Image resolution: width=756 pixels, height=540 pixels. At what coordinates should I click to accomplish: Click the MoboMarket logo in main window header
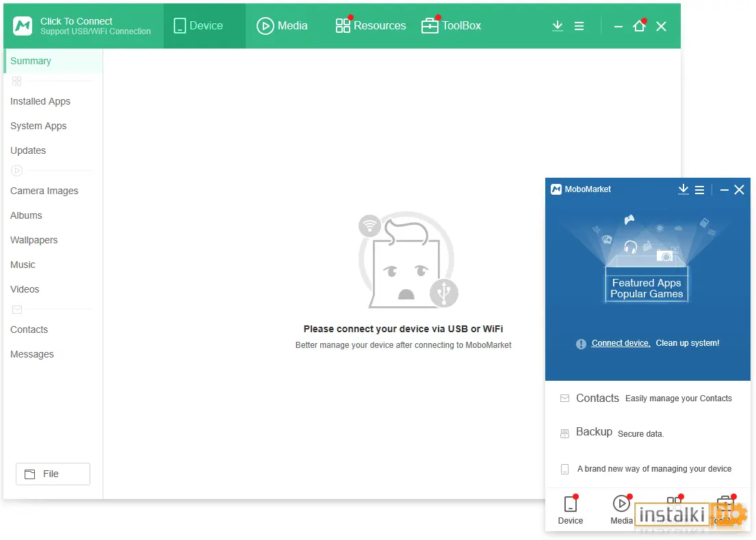pos(23,26)
